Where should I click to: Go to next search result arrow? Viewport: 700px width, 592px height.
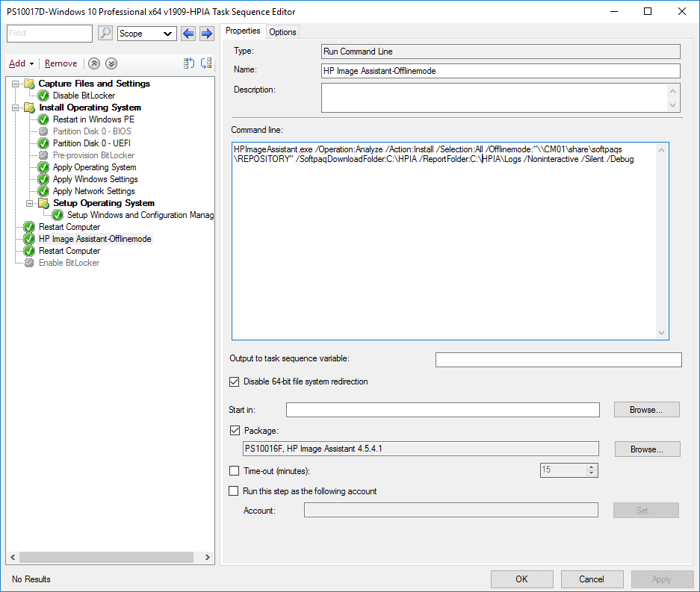click(206, 34)
